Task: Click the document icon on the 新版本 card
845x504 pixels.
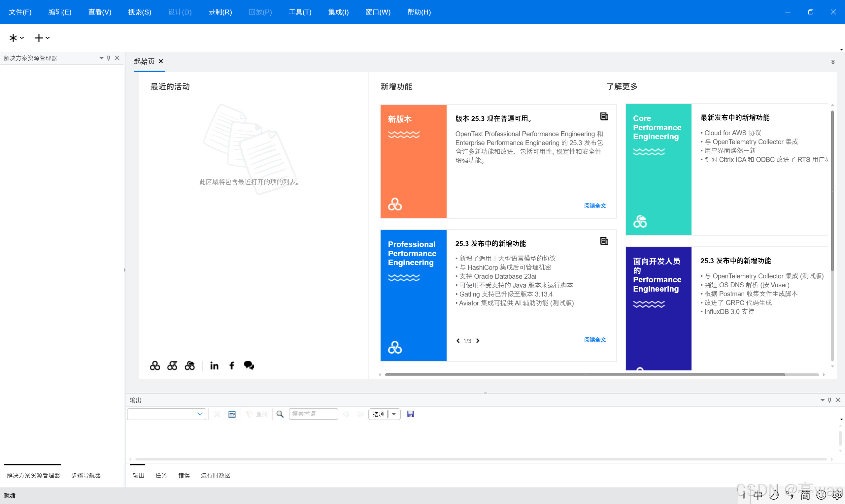Action: coord(604,117)
